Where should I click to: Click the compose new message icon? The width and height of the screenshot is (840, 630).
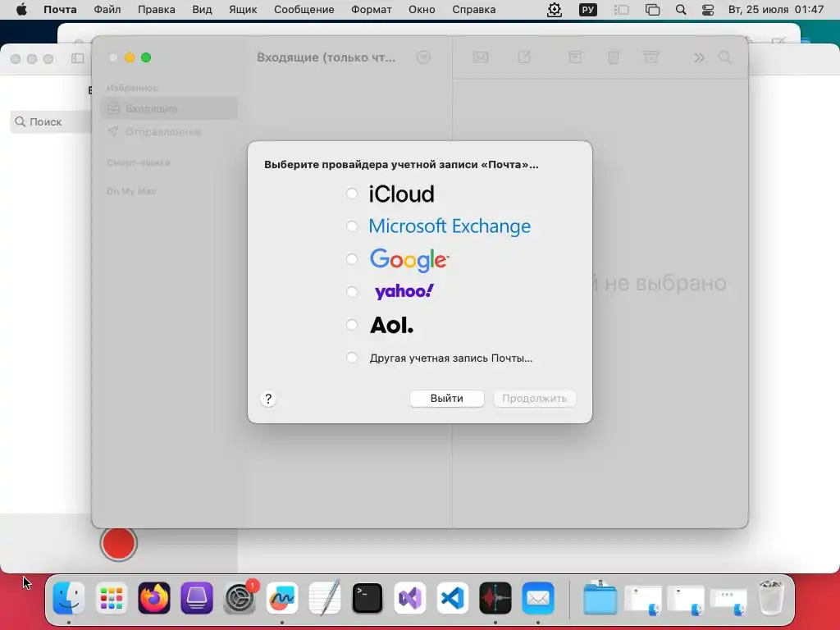click(x=524, y=57)
